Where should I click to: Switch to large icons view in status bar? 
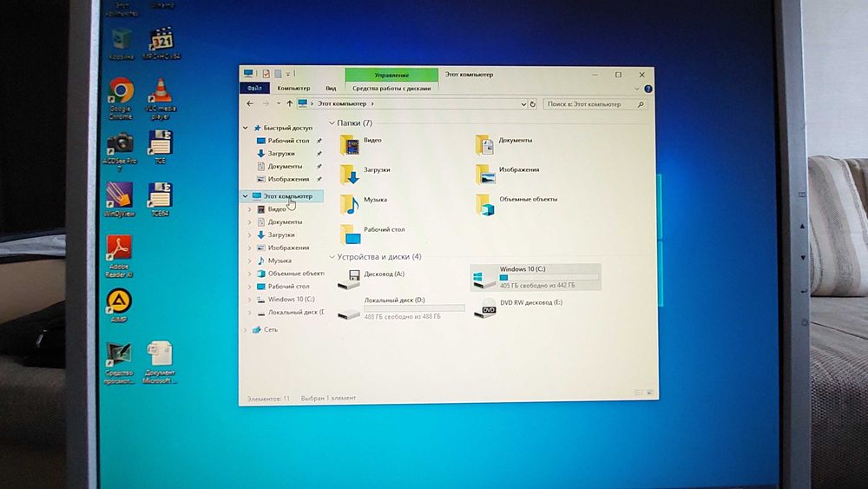[x=650, y=393]
